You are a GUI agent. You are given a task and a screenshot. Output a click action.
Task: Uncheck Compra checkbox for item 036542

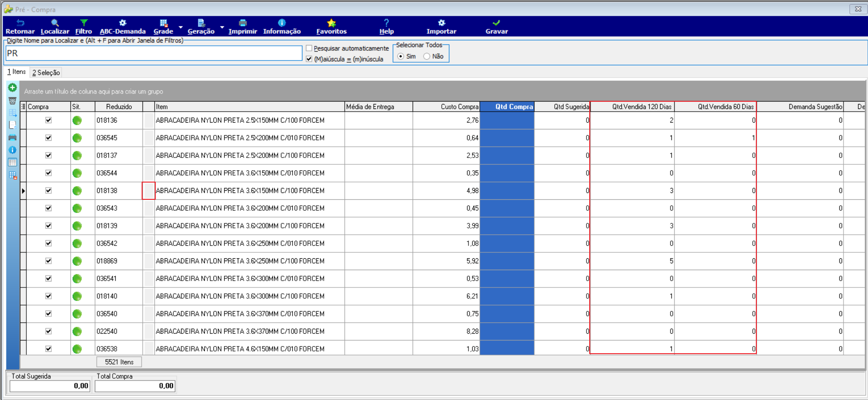(x=49, y=243)
